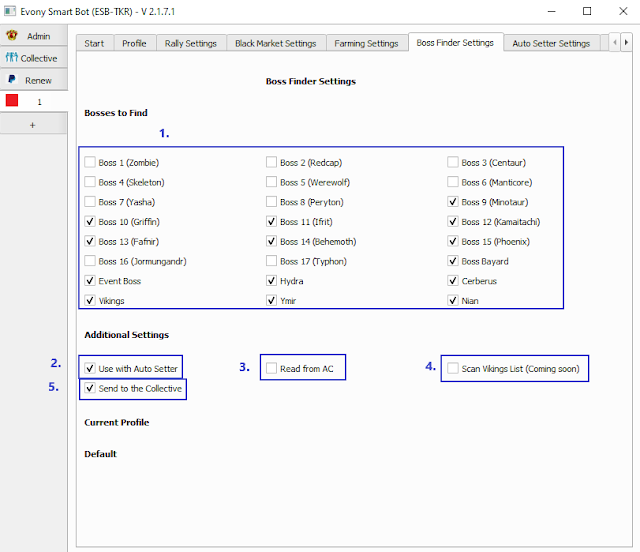This screenshot has height=552, width=640.
Task: Untick the Ymir checkbox
Action: pyautogui.click(x=271, y=300)
